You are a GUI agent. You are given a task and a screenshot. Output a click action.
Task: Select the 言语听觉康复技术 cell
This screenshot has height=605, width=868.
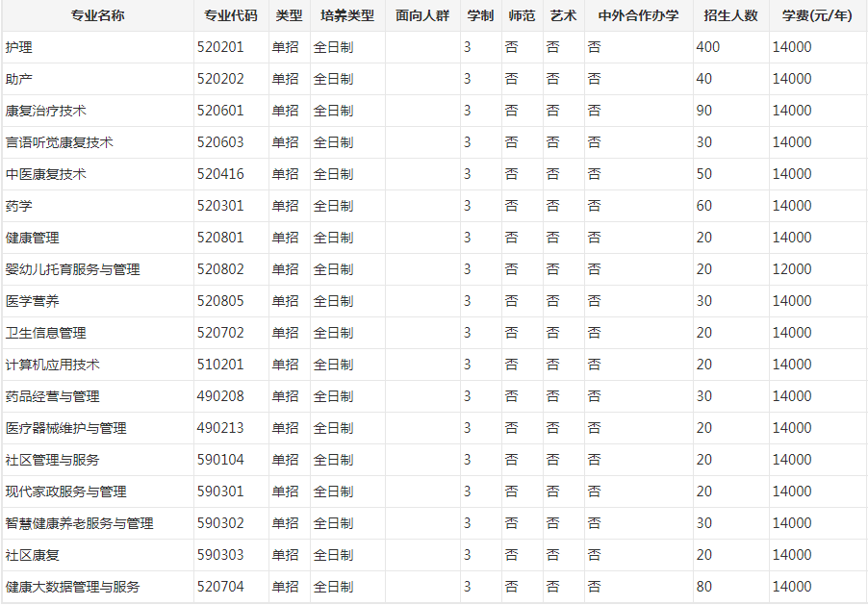[x=97, y=142]
